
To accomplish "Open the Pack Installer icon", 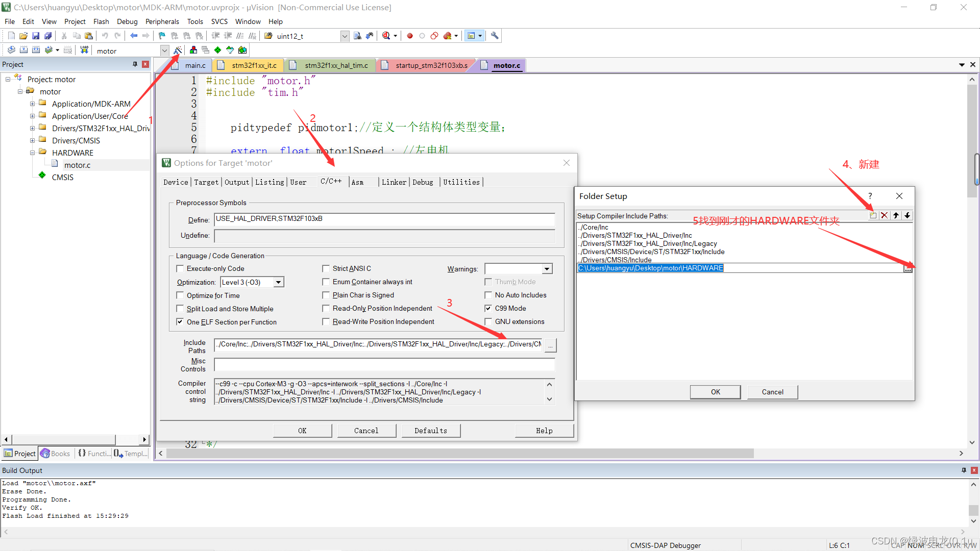I will 242,50.
